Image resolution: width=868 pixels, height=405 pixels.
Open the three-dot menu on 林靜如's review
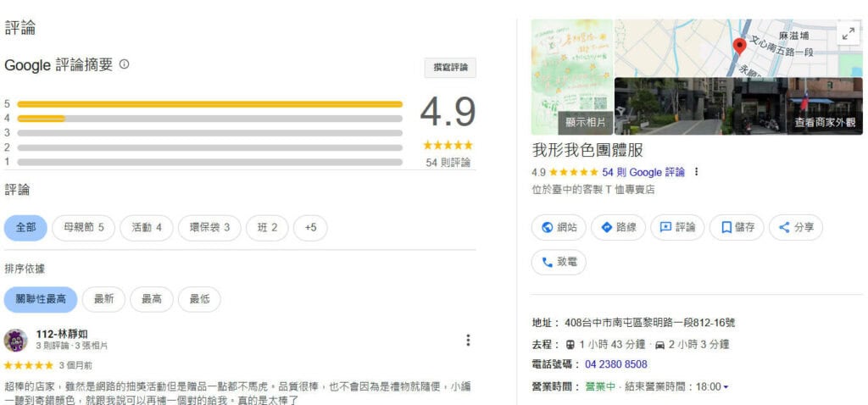(x=468, y=341)
